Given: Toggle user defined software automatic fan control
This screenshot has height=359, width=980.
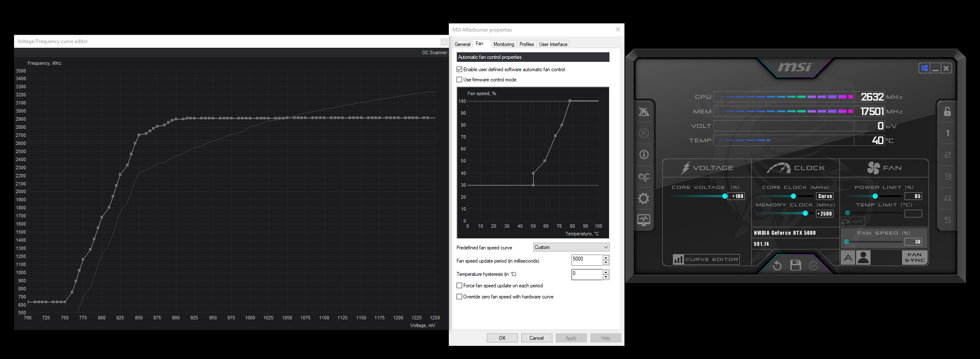Looking at the screenshot, I should [x=459, y=69].
